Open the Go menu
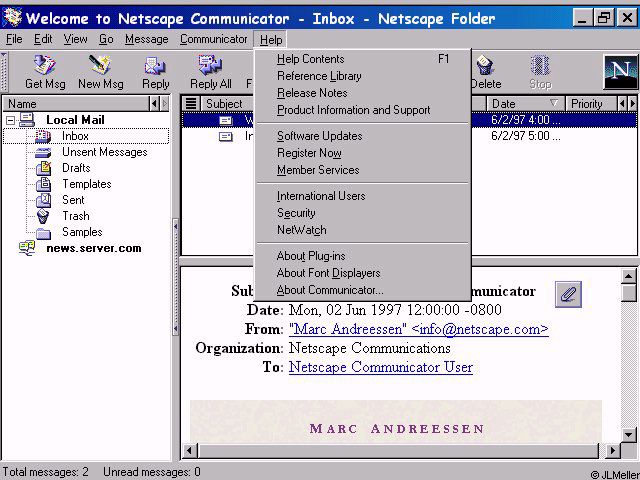Viewport: 640px width, 480px height. pyautogui.click(x=106, y=39)
